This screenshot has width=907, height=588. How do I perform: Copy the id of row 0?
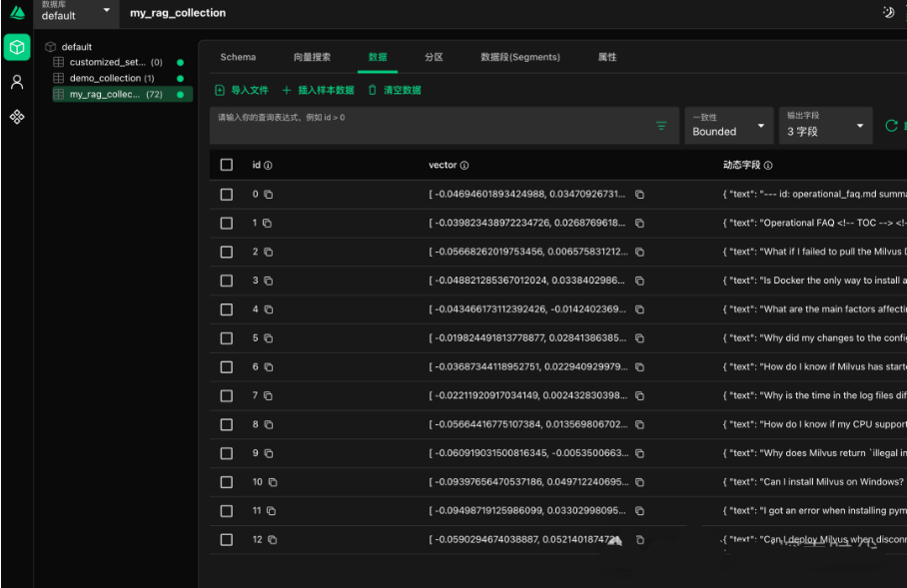(x=269, y=195)
